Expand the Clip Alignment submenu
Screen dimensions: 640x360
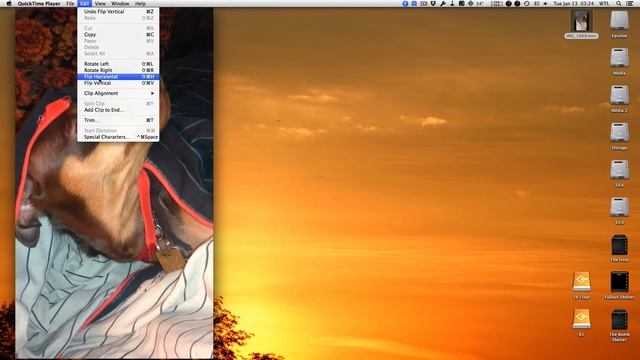[x=118, y=93]
